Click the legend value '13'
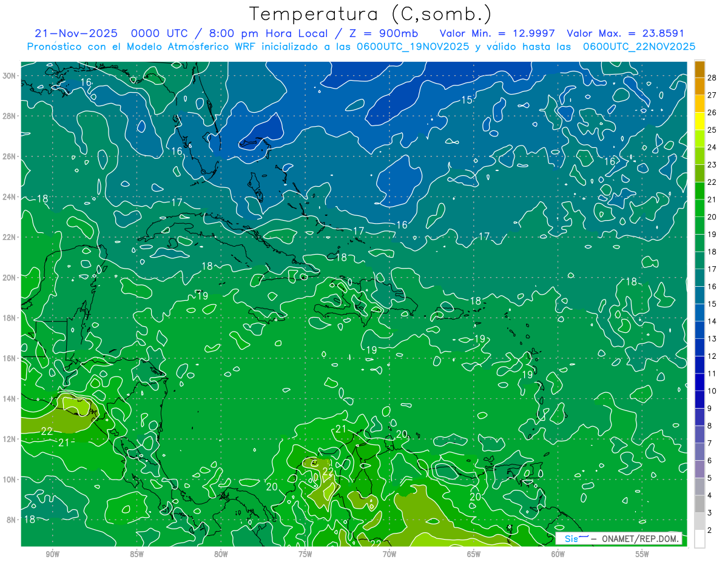The height and width of the screenshot is (562, 728). 712,338
